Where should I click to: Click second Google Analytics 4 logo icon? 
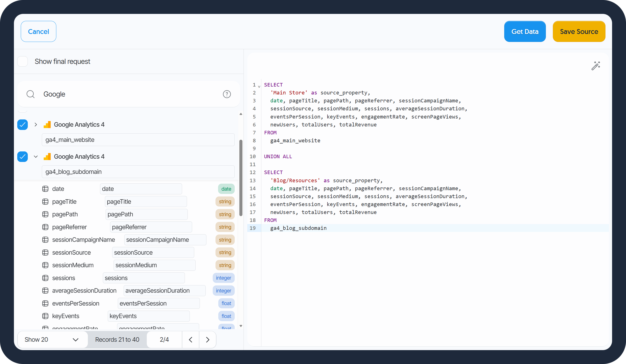47,157
